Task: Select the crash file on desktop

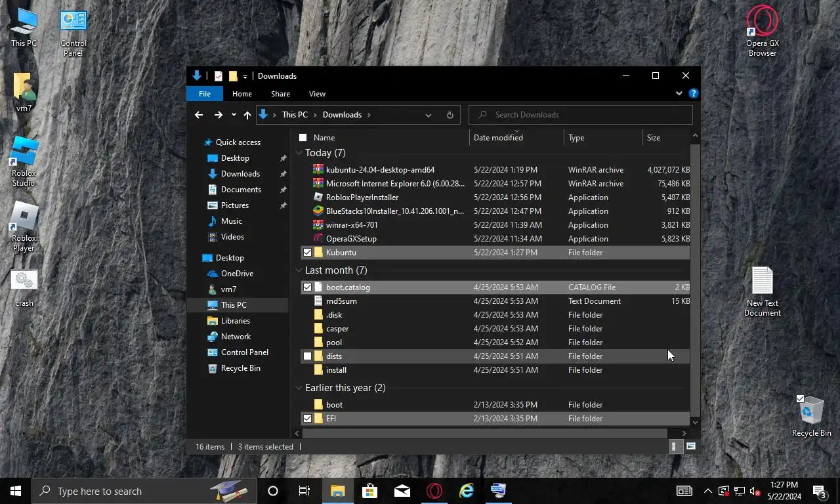Action: coord(24,289)
